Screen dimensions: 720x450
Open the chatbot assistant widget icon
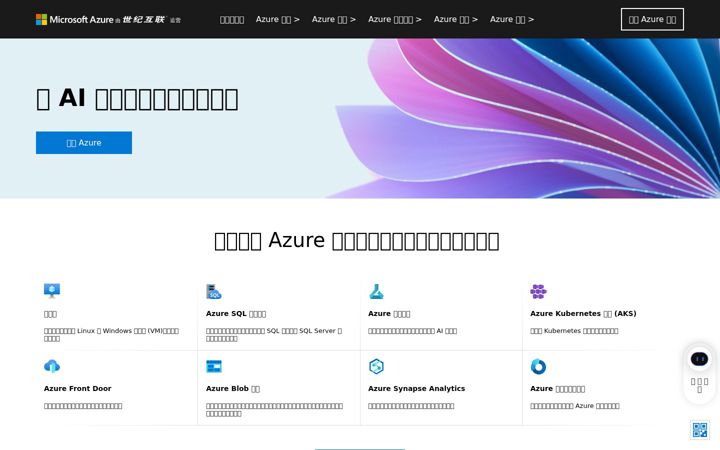[x=699, y=359]
